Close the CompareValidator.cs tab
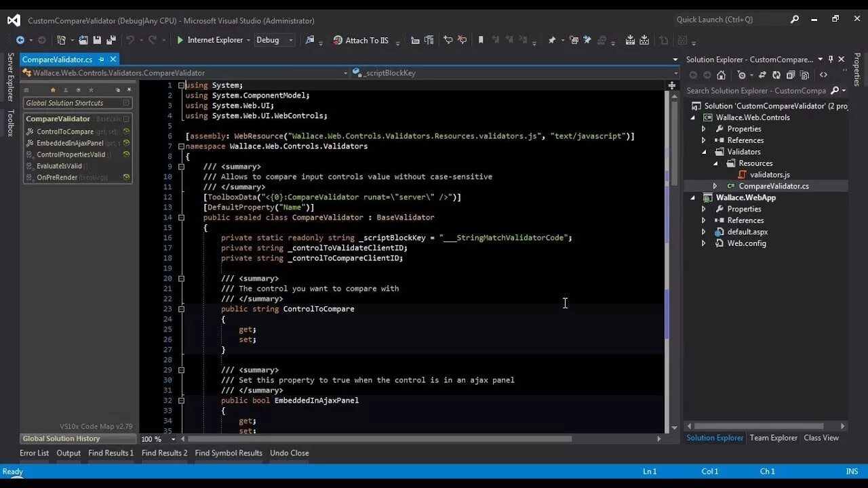 [x=113, y=60]
